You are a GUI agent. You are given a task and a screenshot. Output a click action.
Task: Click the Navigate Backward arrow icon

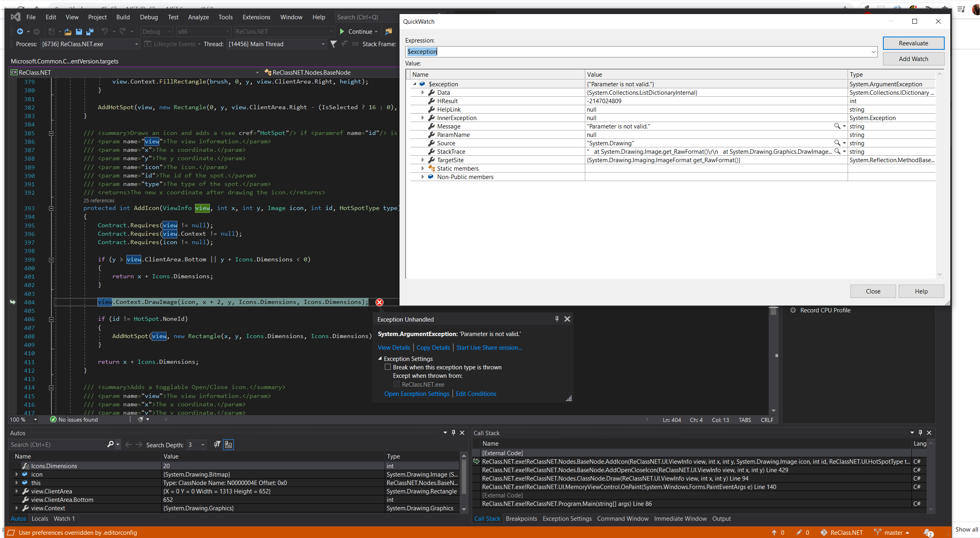pos(20,31)
